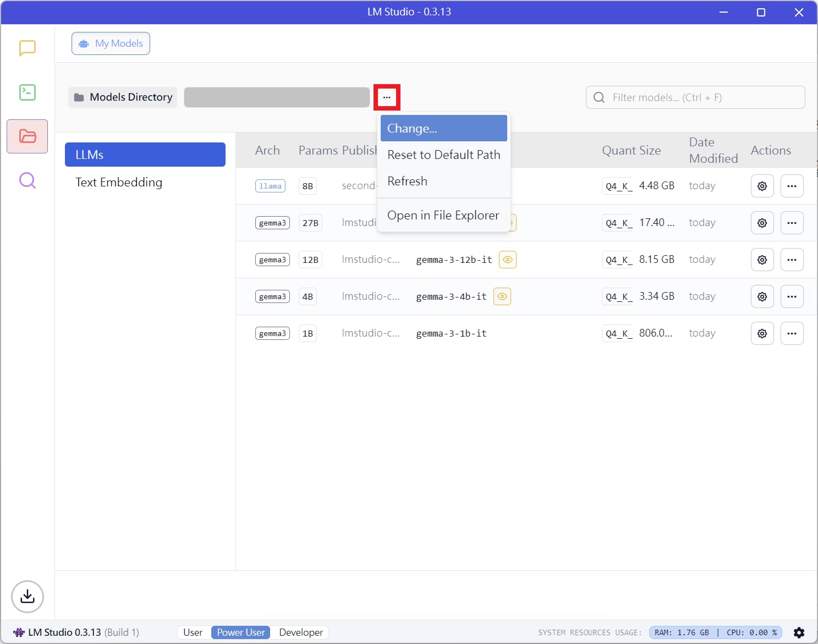Click vision eye badge on gemma-3-12b-it

(508, 260)
